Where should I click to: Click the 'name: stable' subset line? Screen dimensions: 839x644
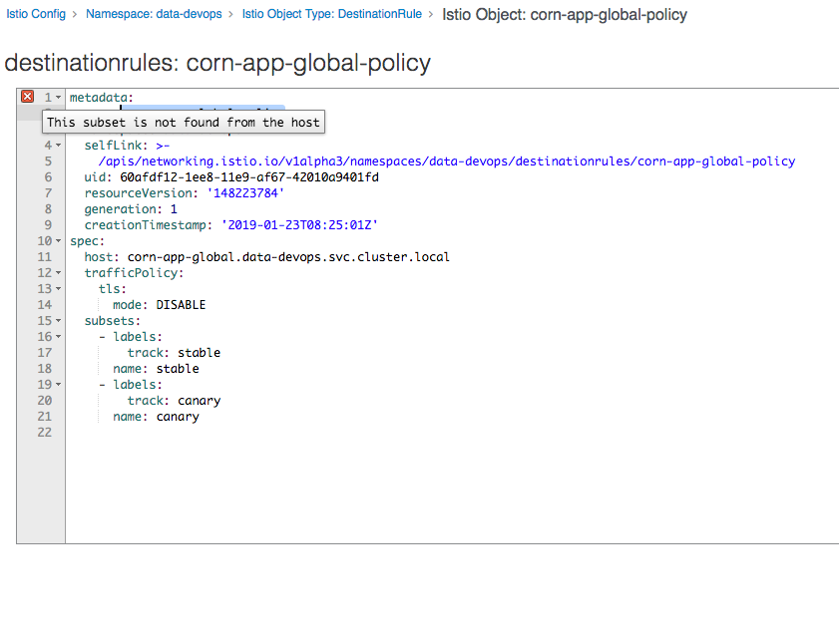tap(156, 369)
